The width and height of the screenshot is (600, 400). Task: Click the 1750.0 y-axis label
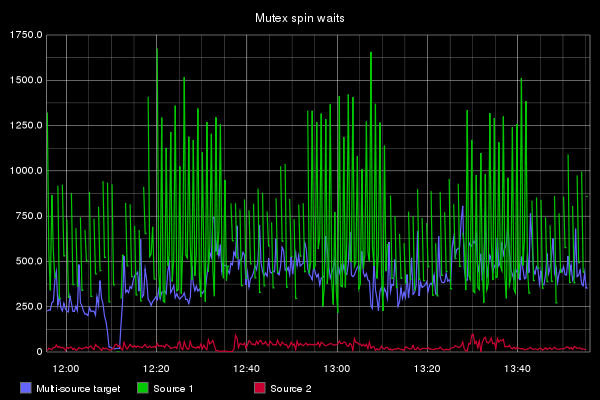coord(24,35)
